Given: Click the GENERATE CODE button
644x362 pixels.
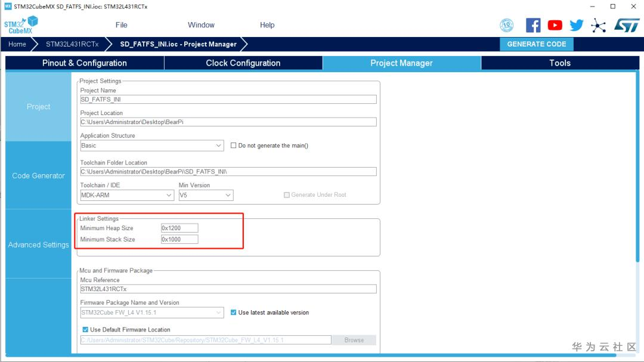Looking at the screenshot, I should pos(537,44).
